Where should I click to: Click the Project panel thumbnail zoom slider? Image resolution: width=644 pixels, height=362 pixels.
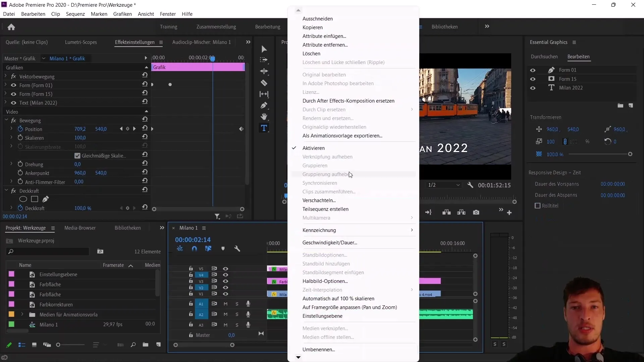point(58,345)
